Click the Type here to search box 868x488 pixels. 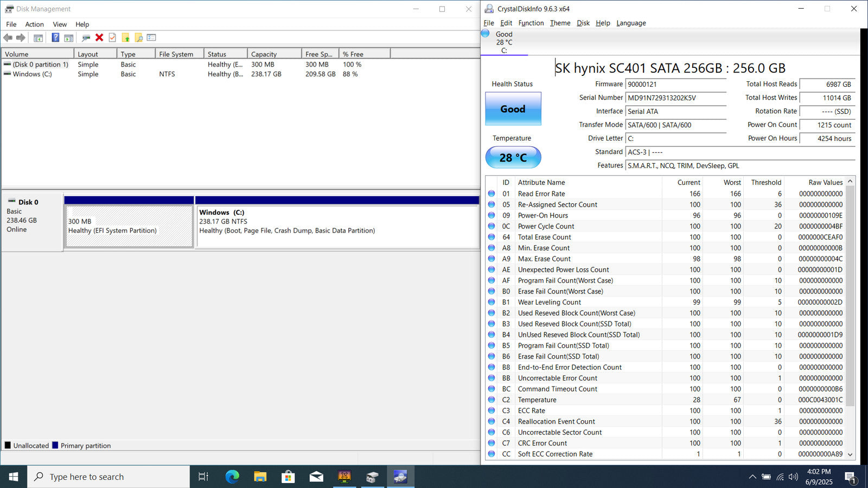pos(108,477)
